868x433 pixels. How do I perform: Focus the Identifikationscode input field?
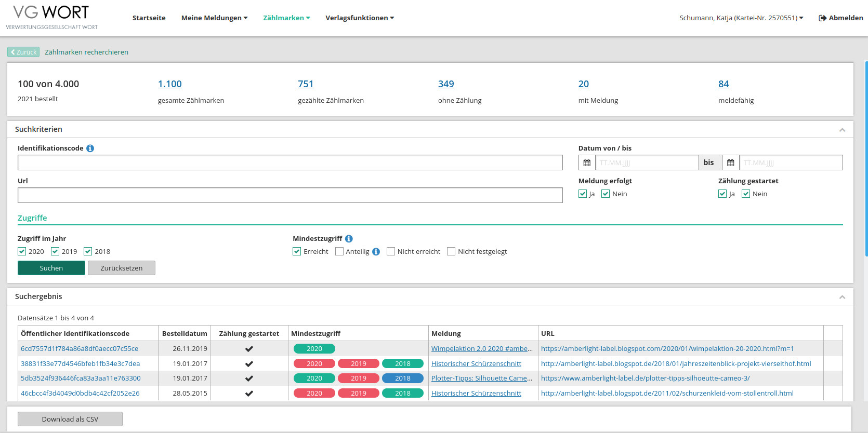tap(290, 163)
